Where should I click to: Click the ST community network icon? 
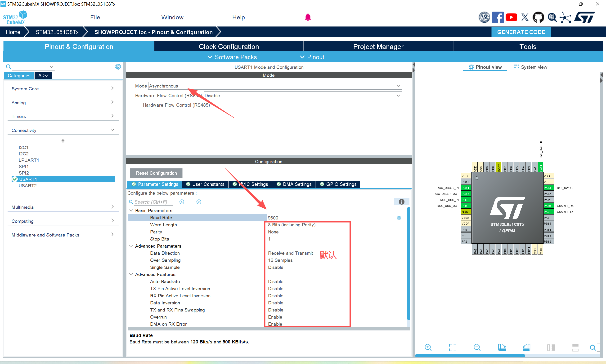[565, 18]
